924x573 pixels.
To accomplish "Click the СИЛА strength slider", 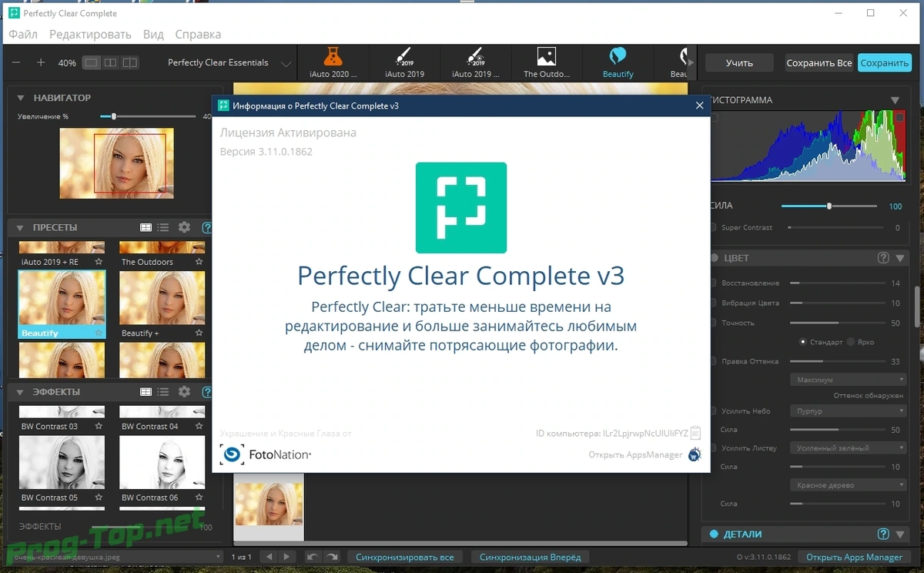I will point(829,206).
